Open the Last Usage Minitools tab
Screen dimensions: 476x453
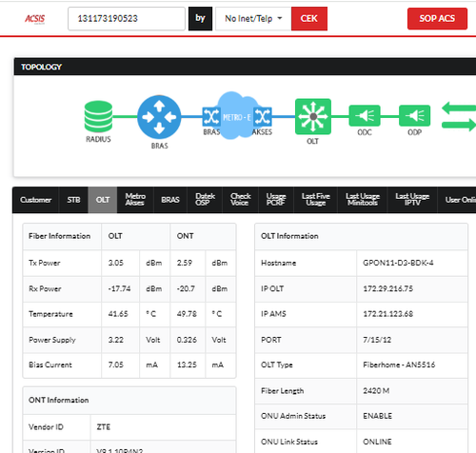pos(363,200)
